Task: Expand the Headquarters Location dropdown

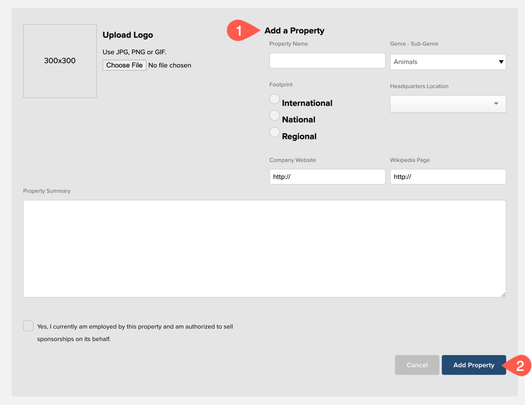Action: click(448, 104)
